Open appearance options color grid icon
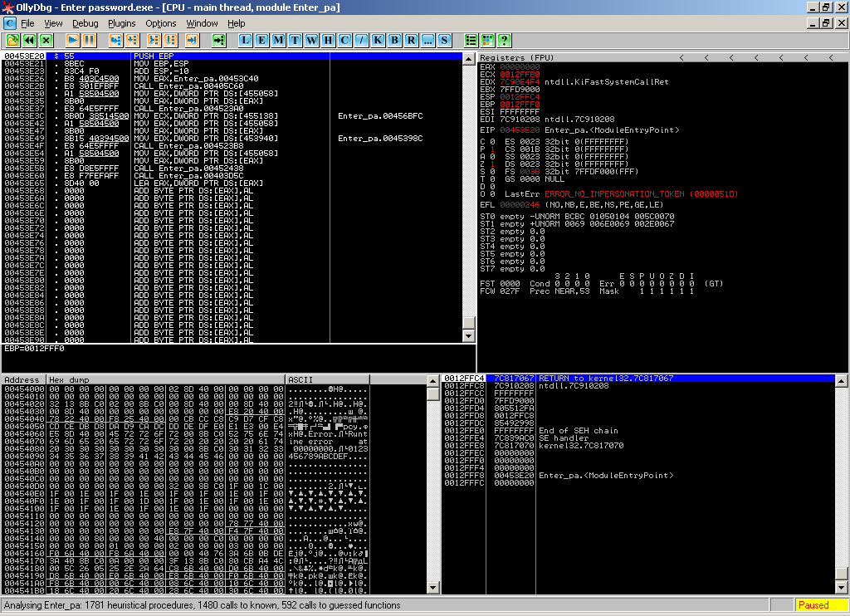The width and height of the screenshot is (850, 616). (488, 40)
